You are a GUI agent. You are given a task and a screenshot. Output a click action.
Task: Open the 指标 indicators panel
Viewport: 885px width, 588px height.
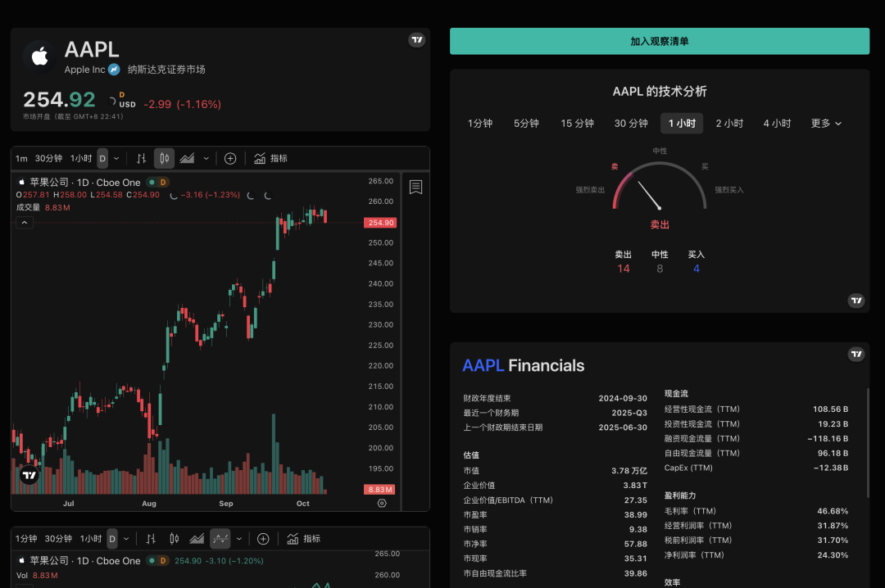pos(271,158)
